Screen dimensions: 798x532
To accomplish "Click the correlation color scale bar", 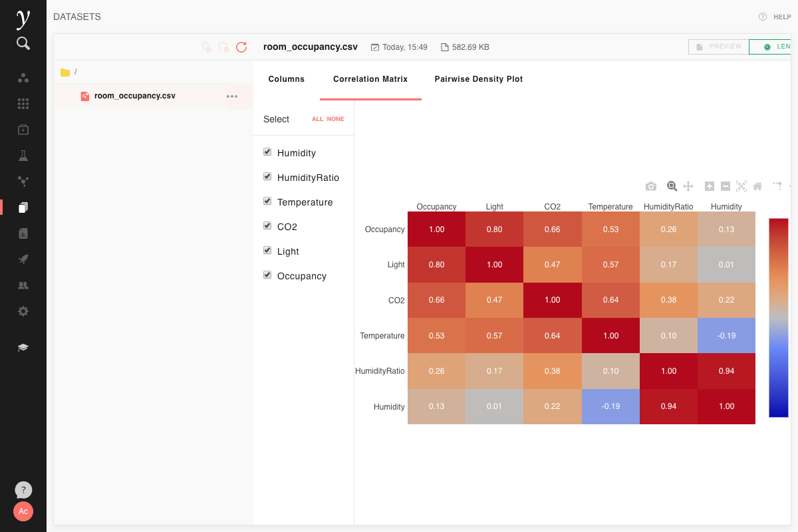I will (778, 317).
